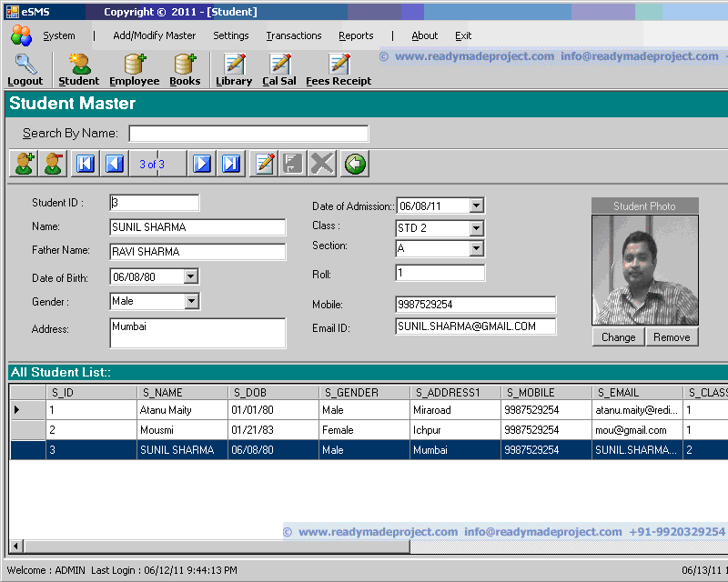
Task: Click the remove student icon
Action: pos(53,164)
